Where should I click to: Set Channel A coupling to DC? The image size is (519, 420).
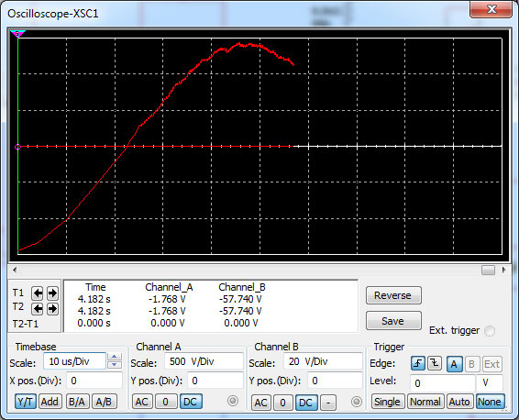point(191,402)
